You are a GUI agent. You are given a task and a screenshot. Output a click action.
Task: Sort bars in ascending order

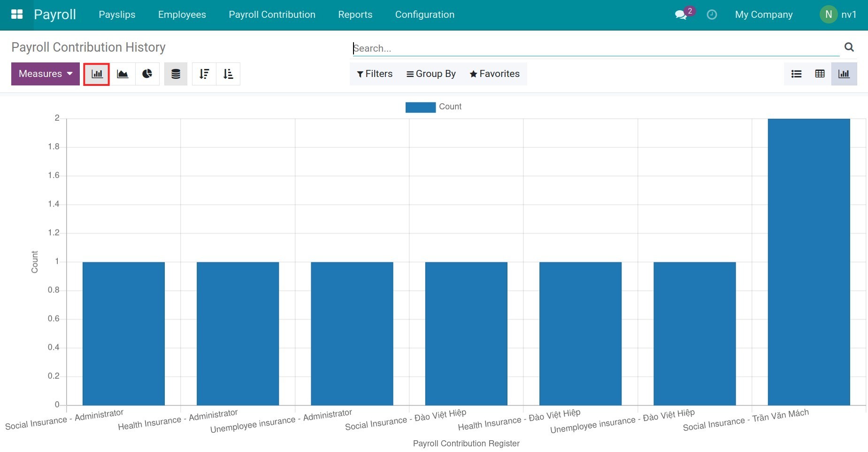(x=228, y=74)
